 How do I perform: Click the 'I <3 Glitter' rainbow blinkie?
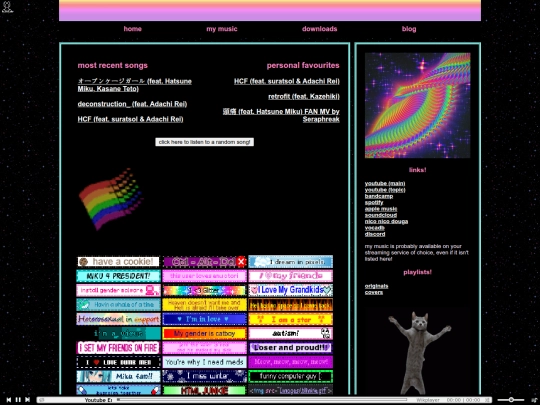coord(205,290)
